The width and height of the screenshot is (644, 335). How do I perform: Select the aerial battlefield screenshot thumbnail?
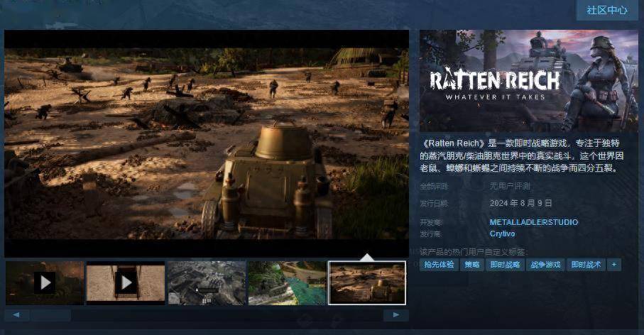coord(207,283)
